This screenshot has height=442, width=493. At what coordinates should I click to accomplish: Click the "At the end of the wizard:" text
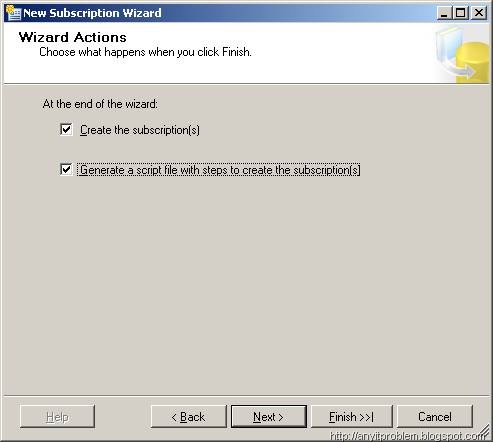(100, 104)
